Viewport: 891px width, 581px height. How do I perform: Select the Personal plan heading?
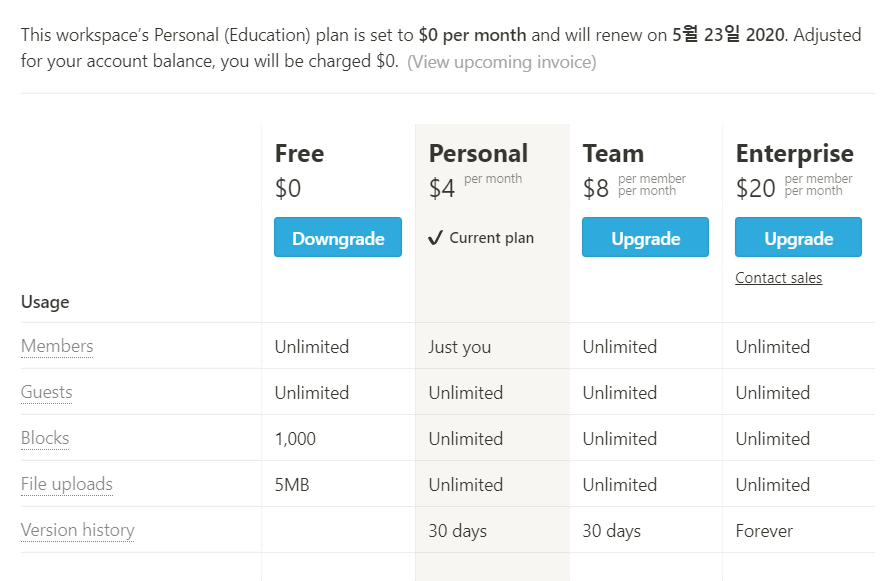(478, 153)
